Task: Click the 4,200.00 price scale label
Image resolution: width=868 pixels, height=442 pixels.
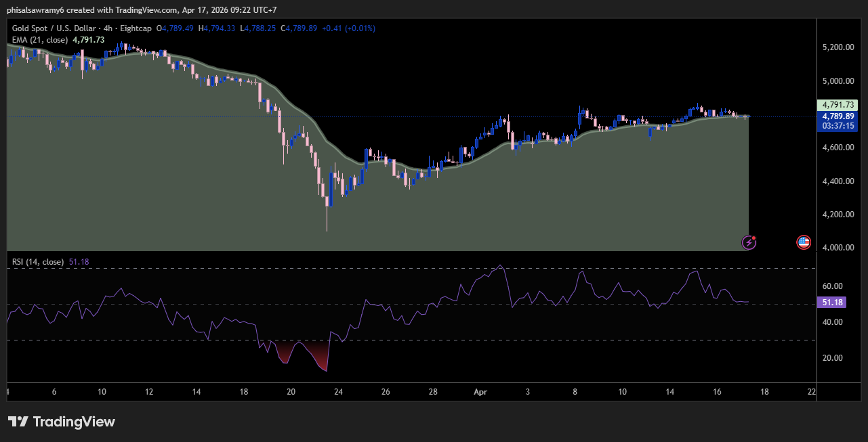Action: 838,215
